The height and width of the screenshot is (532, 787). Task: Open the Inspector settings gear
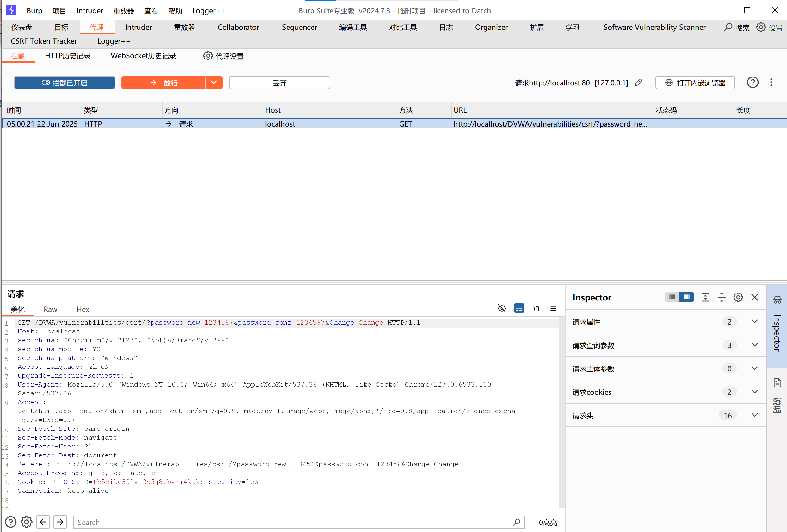pos(738,297)
